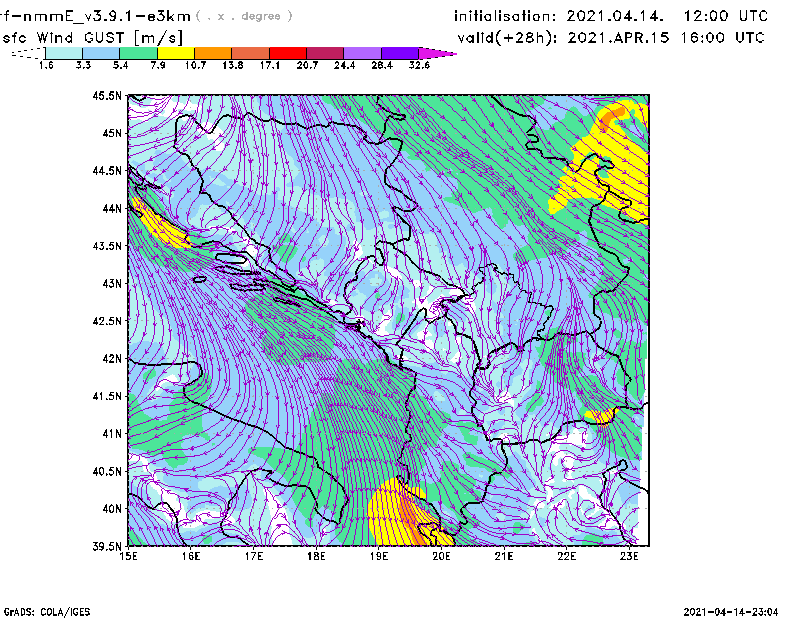Click the 18E longitude label
Image resolution: width=800 pixels, height=618 pixels.
(x=316, y=556)
